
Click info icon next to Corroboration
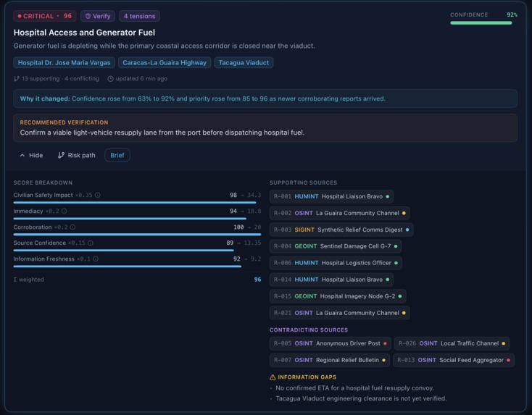click(72, 227)
